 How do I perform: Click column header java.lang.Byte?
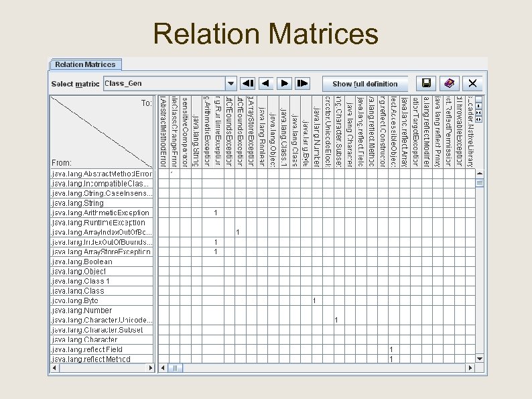click(x=306, y=131)
